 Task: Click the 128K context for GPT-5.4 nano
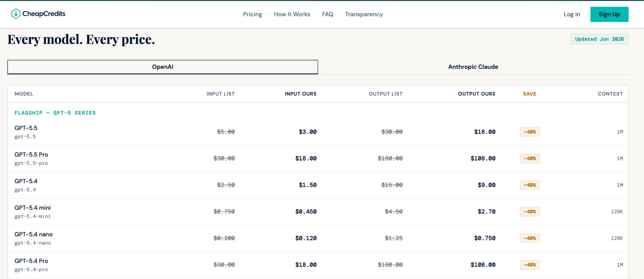tap(617, 238)
